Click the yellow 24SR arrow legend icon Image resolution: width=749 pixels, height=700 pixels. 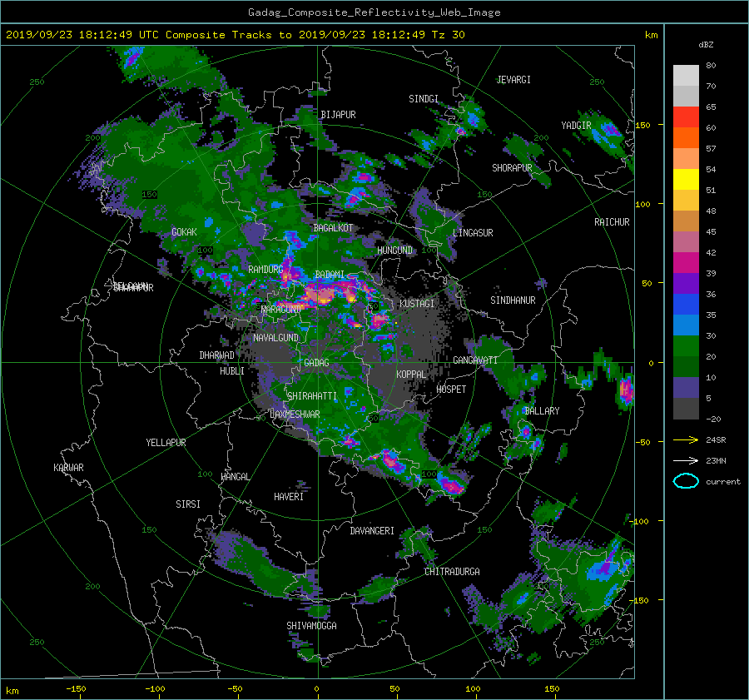[x=686, y=440]
